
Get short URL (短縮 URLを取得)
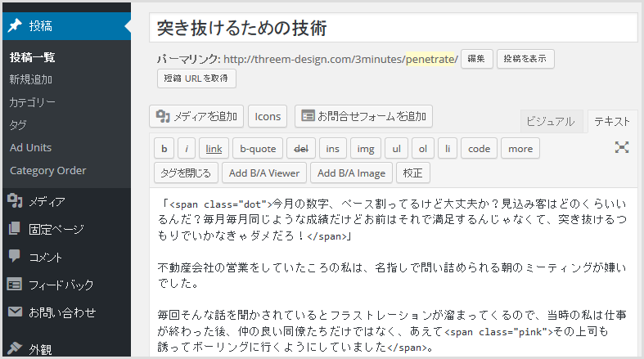pos(196,79)
